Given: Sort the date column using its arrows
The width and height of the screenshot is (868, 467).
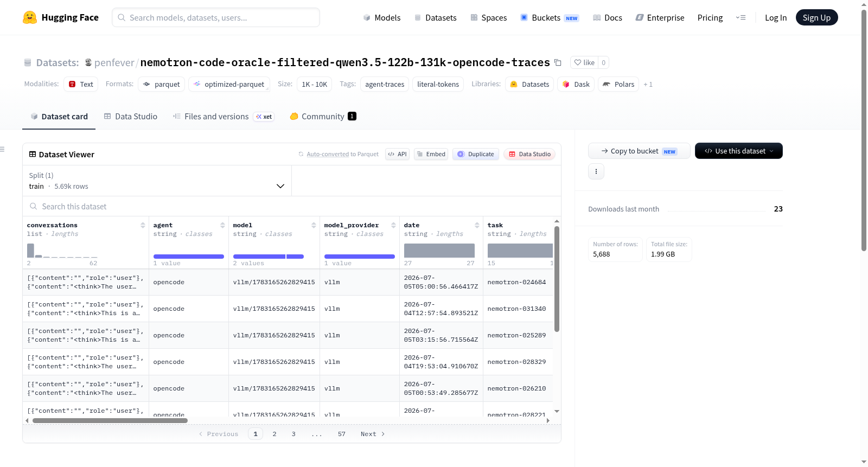Looking at the screenshot, I should (x=477, y=225).
